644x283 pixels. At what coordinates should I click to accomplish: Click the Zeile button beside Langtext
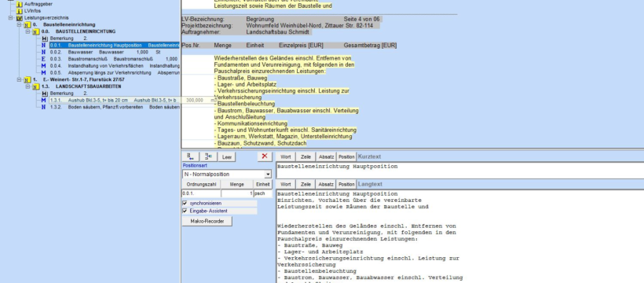pos(306,184)
